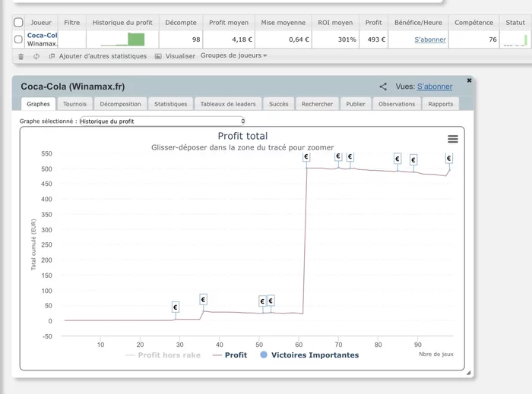532x394 pixels.
Task: Click the Bénéfice/Heure column header
Action: [x=418, y=23]
